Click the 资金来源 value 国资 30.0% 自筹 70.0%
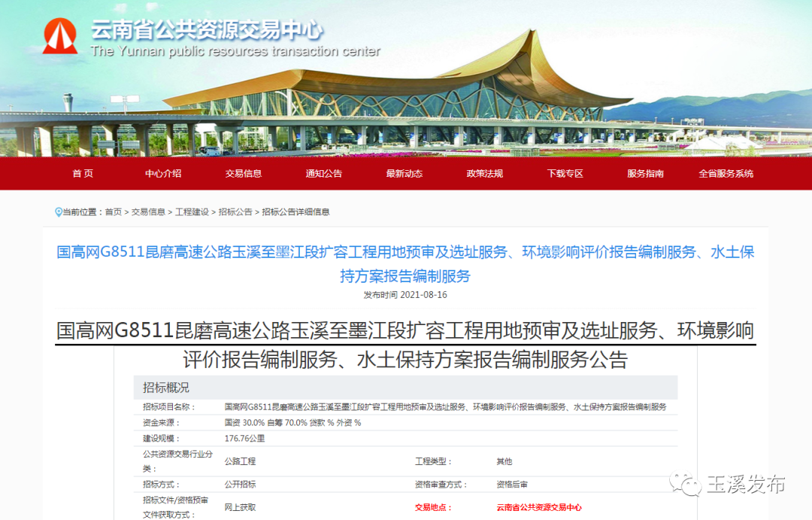 pyautogui.click(x=265, y=422)
